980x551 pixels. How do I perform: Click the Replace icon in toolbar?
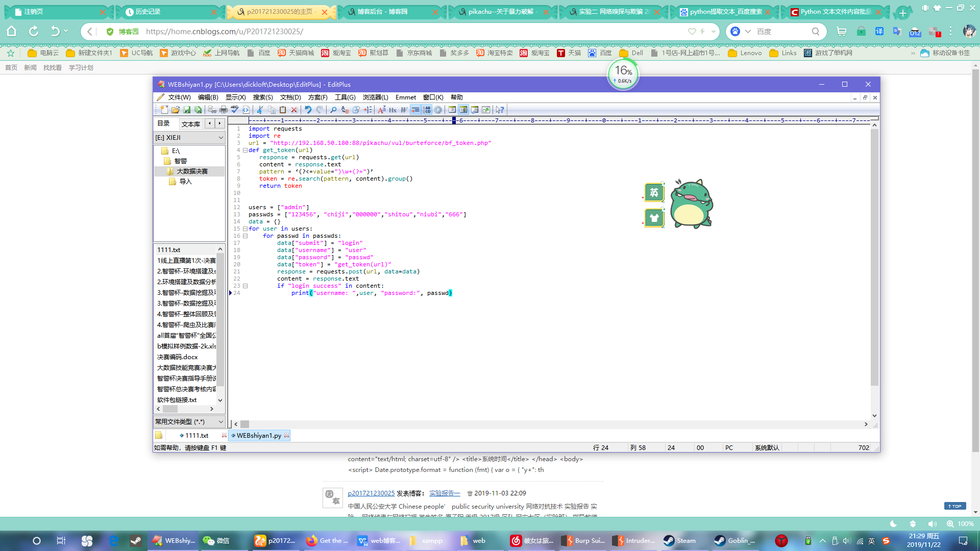[345, 110]
